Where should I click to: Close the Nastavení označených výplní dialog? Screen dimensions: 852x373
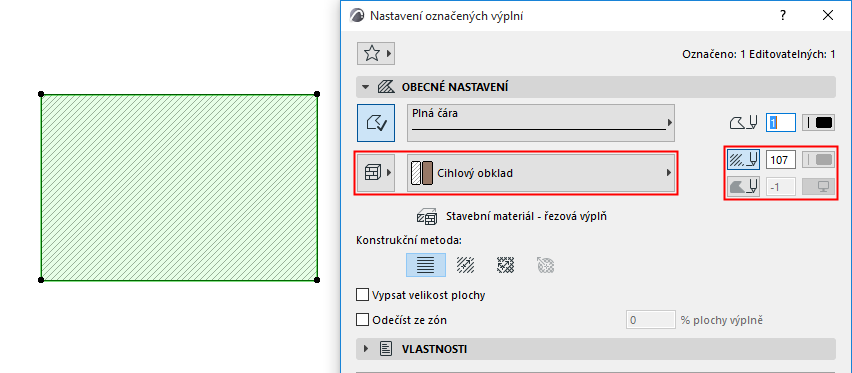pyautogui.click(x=828, y=15)
